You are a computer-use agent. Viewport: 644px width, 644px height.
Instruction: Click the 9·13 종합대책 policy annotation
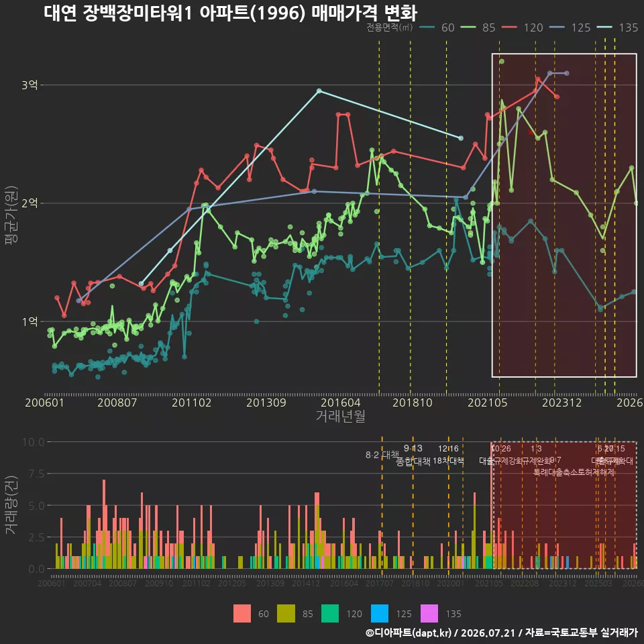[413, 455]
